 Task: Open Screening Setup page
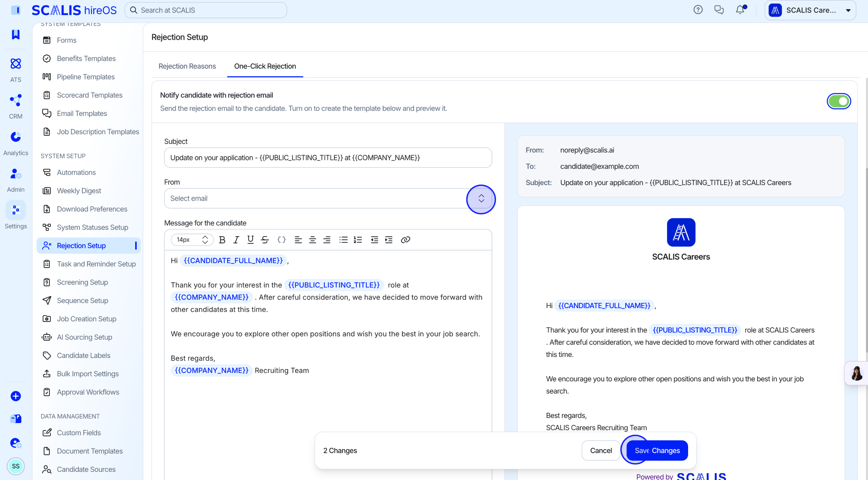(x=88, y=282)
